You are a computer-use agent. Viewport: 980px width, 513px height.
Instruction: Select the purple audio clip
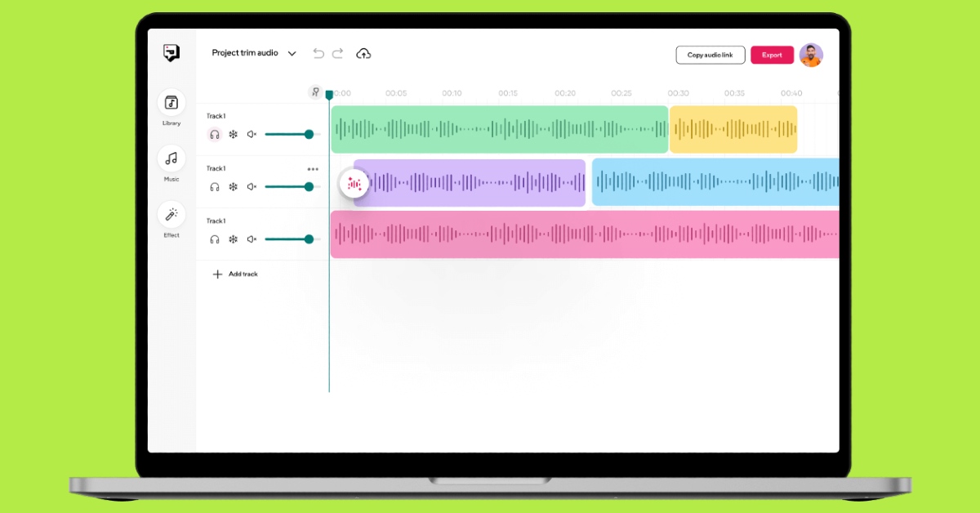click(x=470, y=183)
